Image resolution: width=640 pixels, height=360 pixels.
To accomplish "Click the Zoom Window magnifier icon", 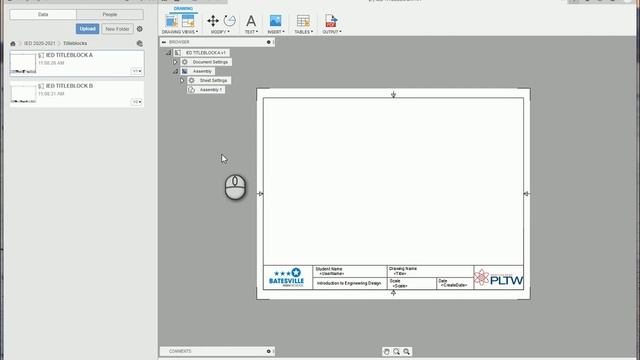I will (x=396, y=351).
